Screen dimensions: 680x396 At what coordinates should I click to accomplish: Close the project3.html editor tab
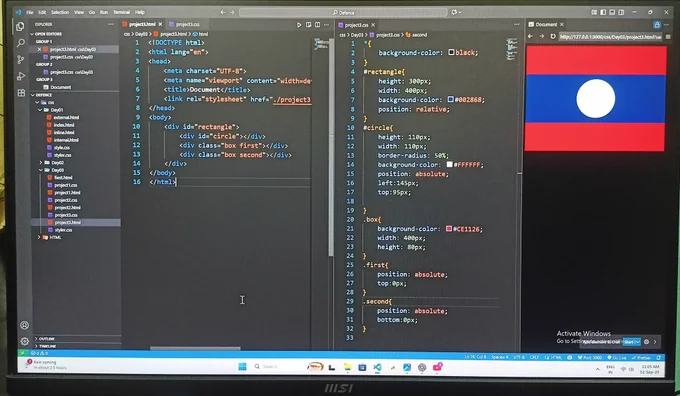[x=160, y=24]
